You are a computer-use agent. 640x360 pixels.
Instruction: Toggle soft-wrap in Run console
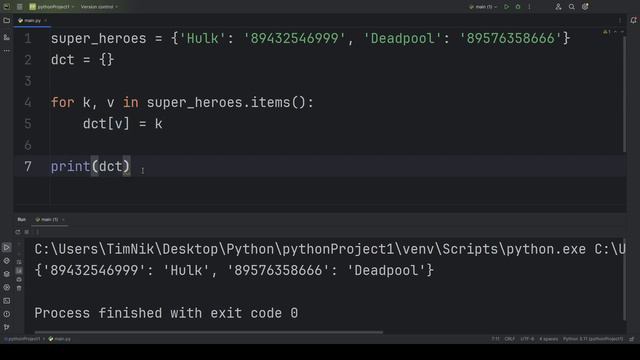point(19,262)
